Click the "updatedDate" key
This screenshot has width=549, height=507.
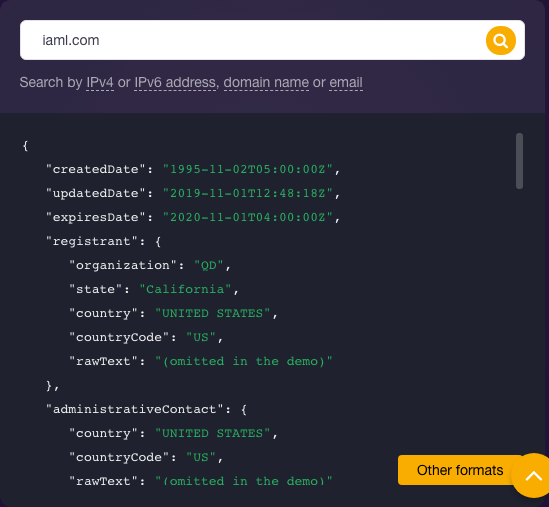point(96,193)
